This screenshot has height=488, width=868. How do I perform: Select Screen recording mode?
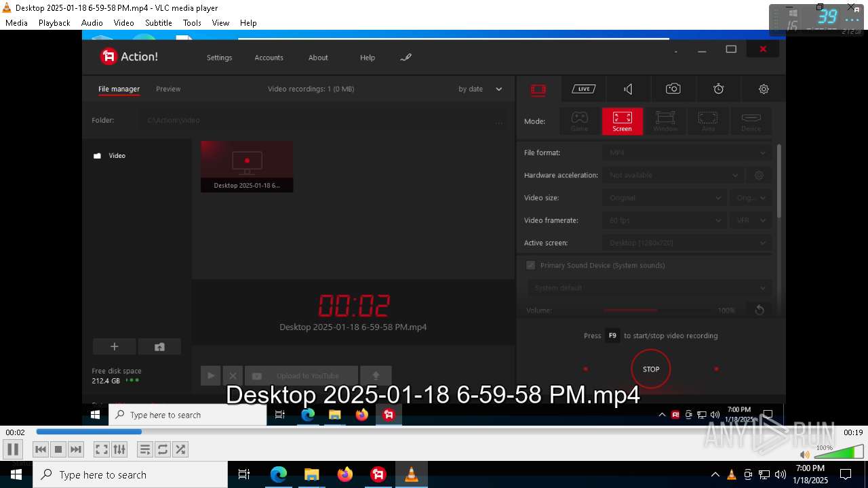point(622,121)
